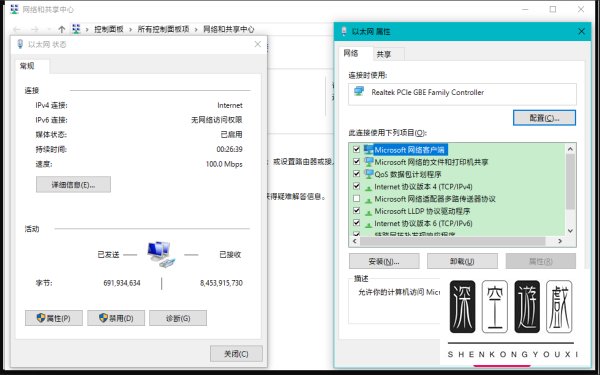Click the network activity computers icon
This screenshot has width=600, height=375.
[161, 254]
